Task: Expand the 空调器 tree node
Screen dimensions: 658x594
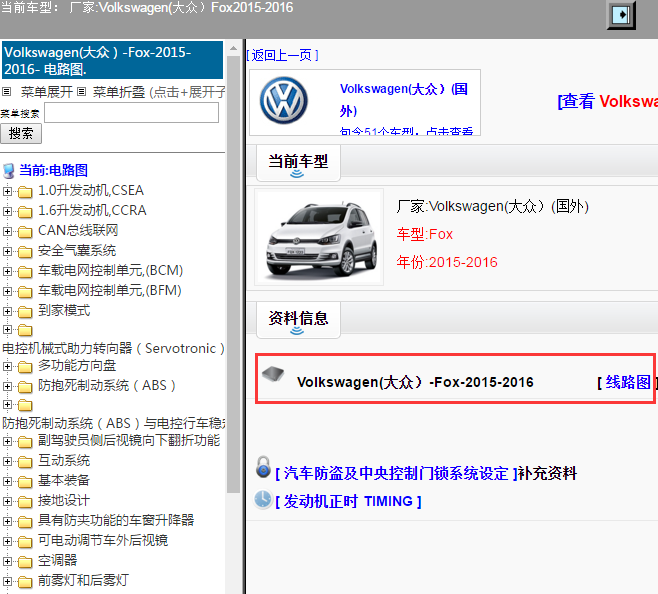Action: 7,561
